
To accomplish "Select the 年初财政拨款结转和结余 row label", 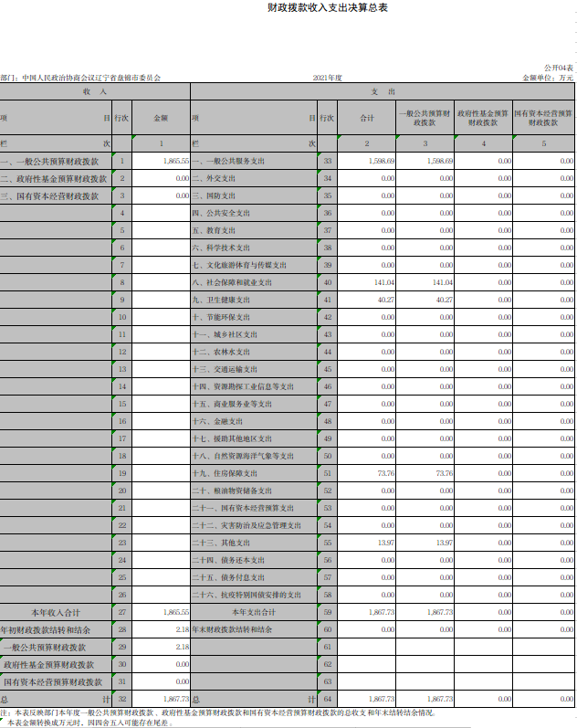I will [46, 630].
